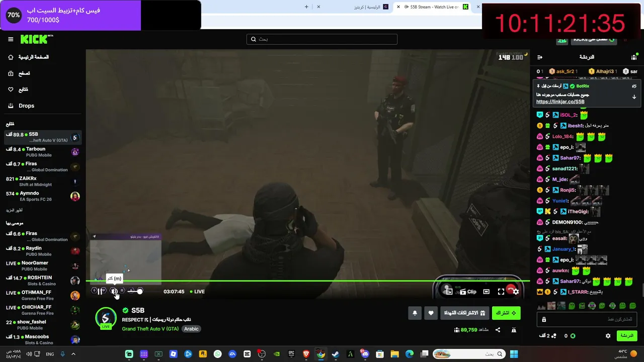Open Drops in the sidebar

[x=21, y=106]
